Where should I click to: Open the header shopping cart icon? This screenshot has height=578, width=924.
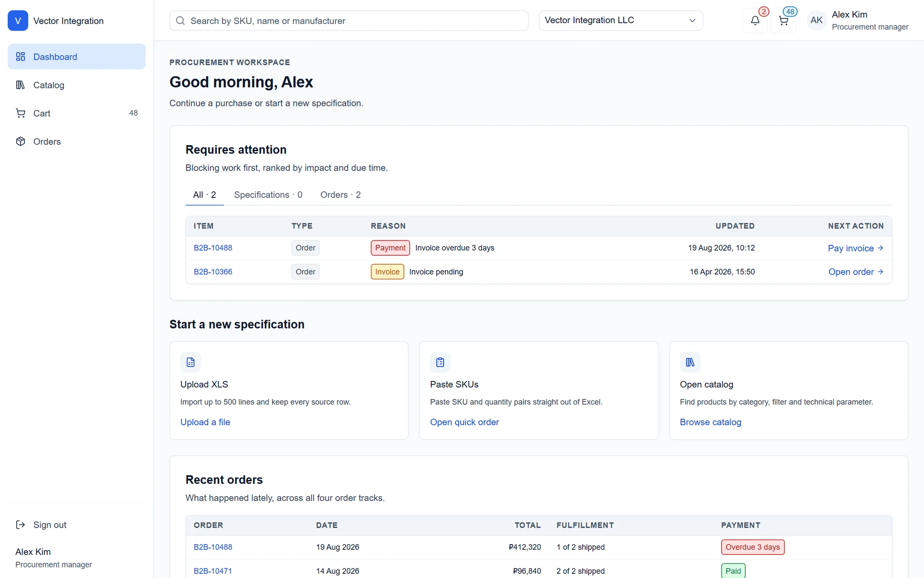[784, 21]
